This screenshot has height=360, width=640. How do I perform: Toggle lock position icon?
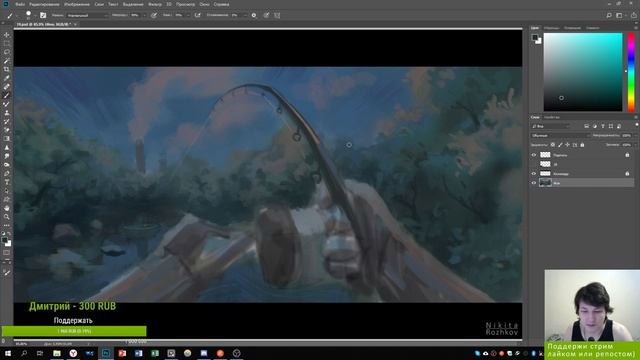(x=567, y=144)
